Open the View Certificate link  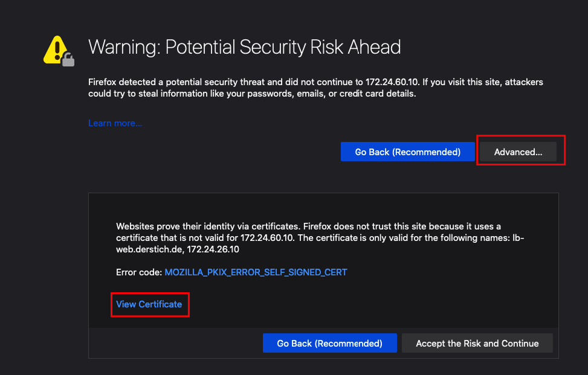pyautogui.click(x=149, y=304)
